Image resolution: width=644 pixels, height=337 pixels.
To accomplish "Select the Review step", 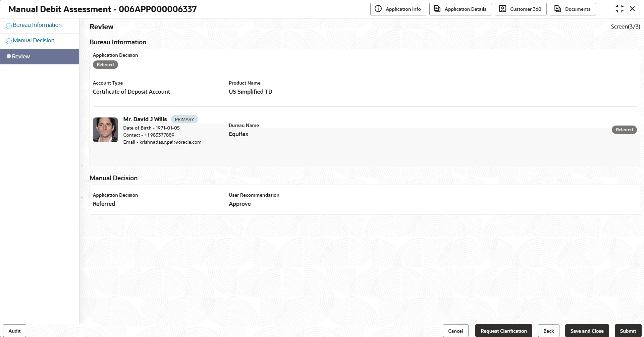I will (x=40, y=57).
